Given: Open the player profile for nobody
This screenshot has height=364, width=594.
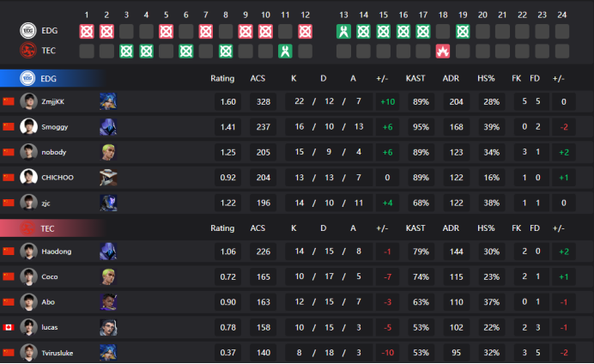Looking at the screenshot, I should pos(55,152).
